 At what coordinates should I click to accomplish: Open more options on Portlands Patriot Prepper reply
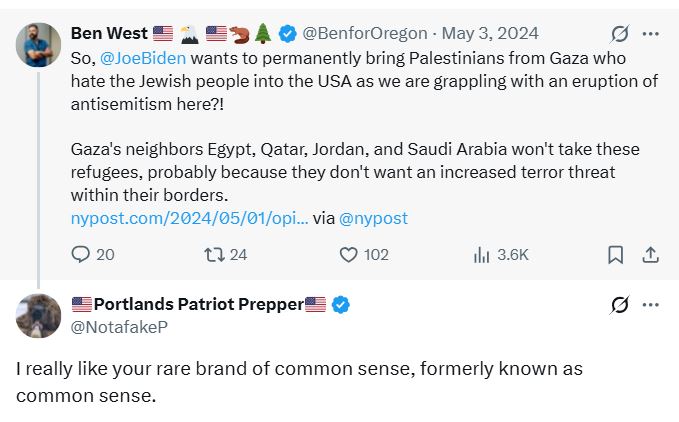tap(651, 305)
